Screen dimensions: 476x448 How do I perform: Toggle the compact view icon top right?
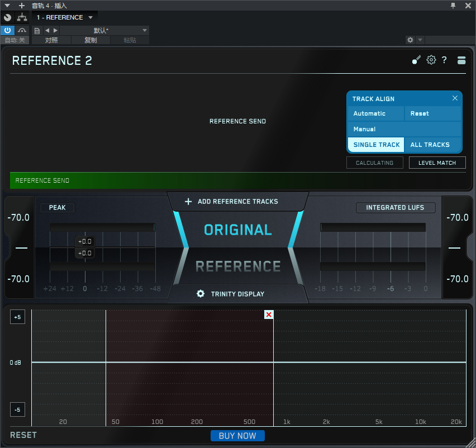coord(461,60)
